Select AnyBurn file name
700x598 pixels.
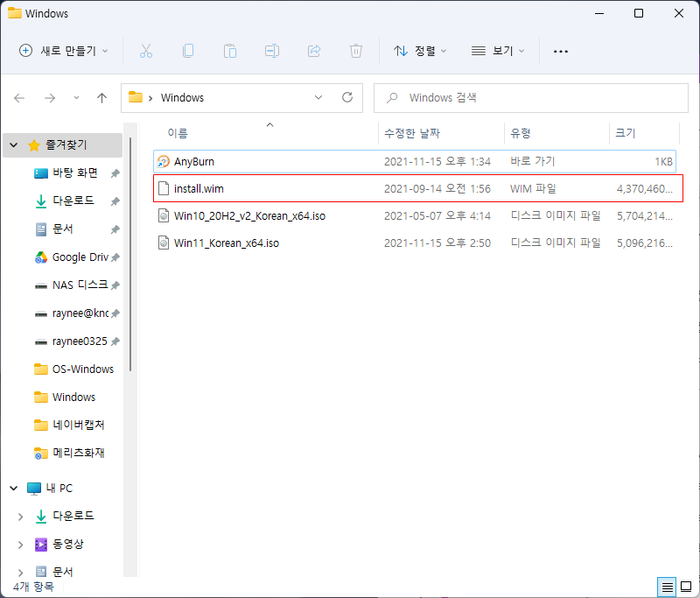pyautogui.click(x=194, y=162)
